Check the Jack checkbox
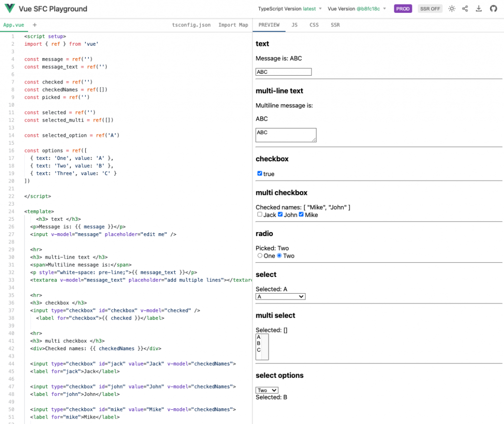The height and width of the screenshot is (424, 504). 259,214
